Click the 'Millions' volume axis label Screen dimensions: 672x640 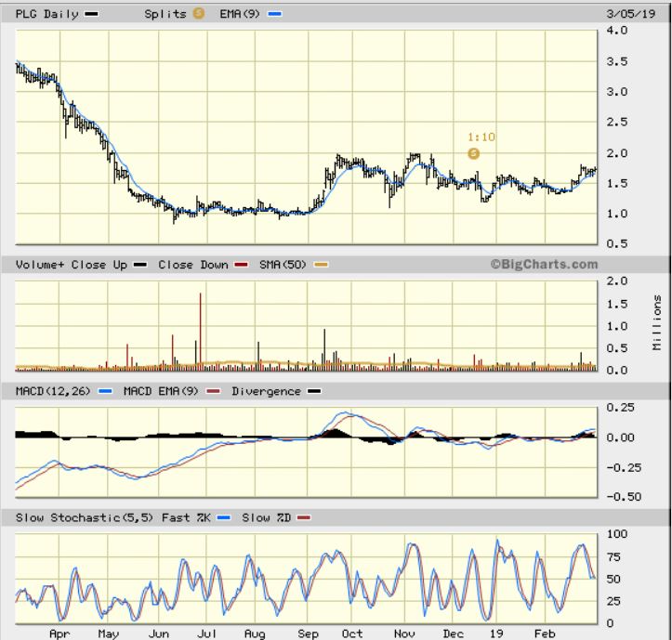656,322
